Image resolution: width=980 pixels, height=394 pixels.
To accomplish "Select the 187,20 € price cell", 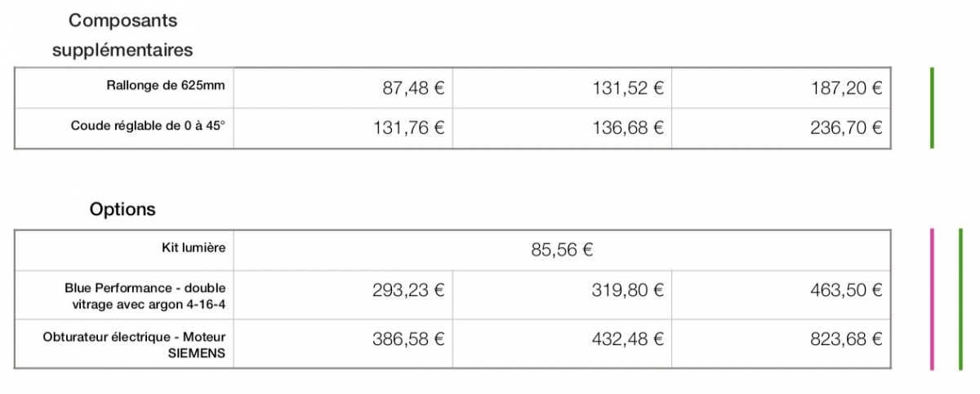I will click(781, 88).
